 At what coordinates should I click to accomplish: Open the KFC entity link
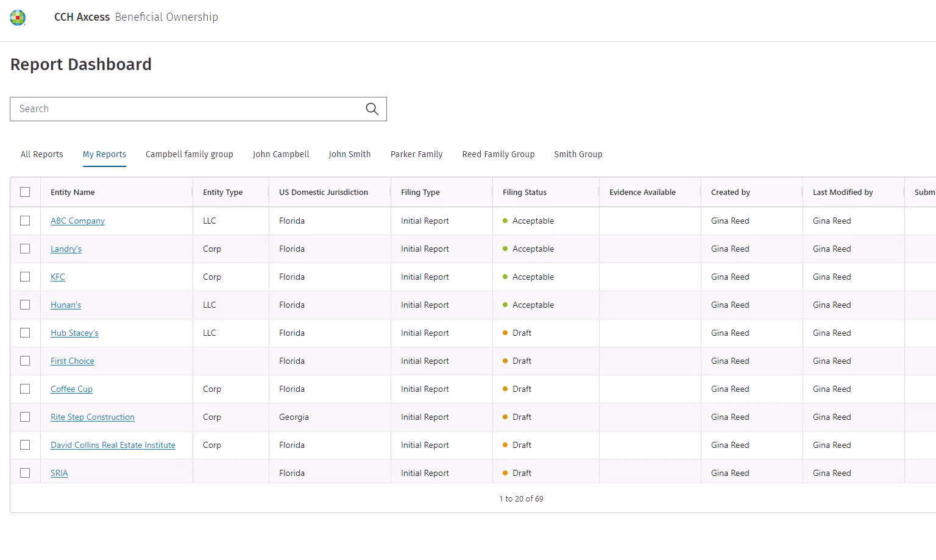[58, 277]
